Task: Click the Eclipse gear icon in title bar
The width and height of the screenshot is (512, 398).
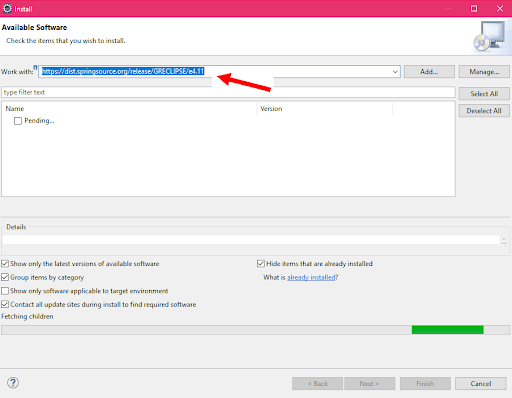Action: 7,8
